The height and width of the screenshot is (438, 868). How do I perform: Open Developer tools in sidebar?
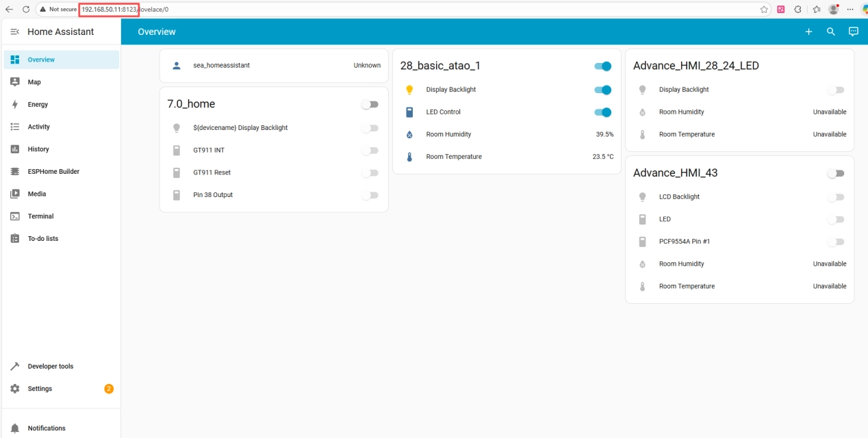pos(50,366)
